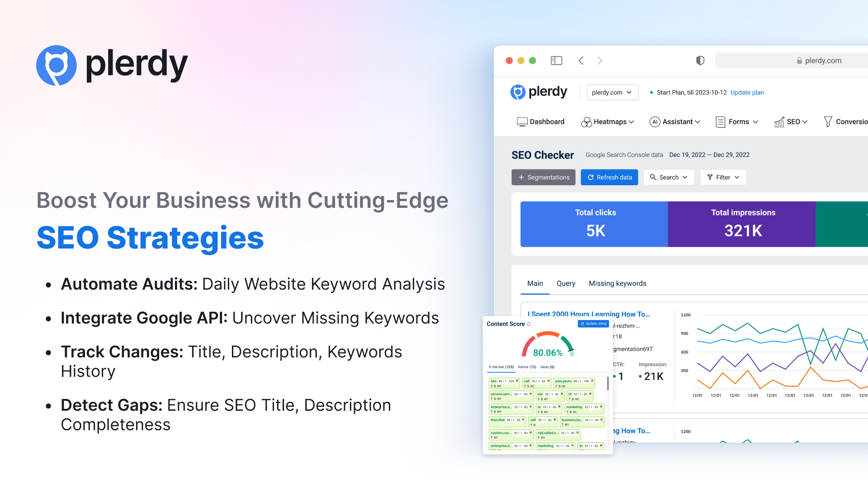This screenshot has width=868, height=488.
Task: Toggle the Segmentations option
Action: [543, 177]
